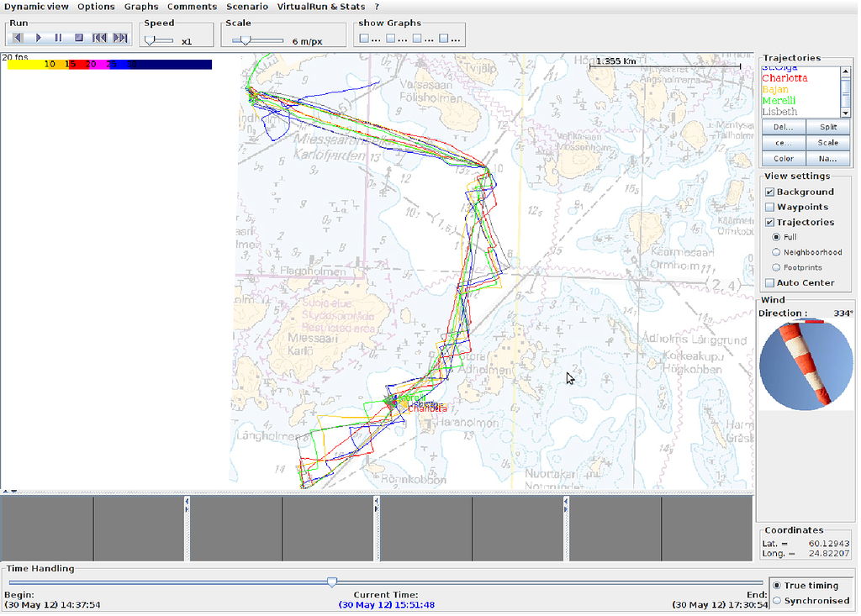The width and height of the screenshot is (861, 616).
Task: Click the magenta 20-25 segment of speed legend
Action: pyautogui.click(x=100, y=64)
